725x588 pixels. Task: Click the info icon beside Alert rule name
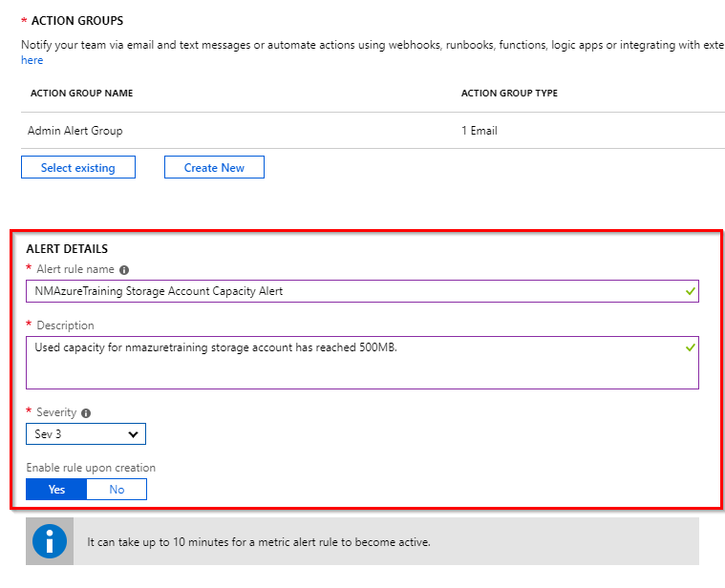(x=124, y=270)
